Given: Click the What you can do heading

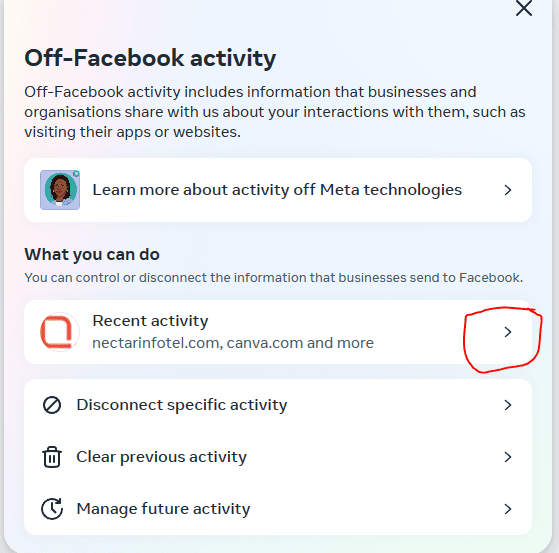Looking at the screenshot, I should tap(92, 255).
